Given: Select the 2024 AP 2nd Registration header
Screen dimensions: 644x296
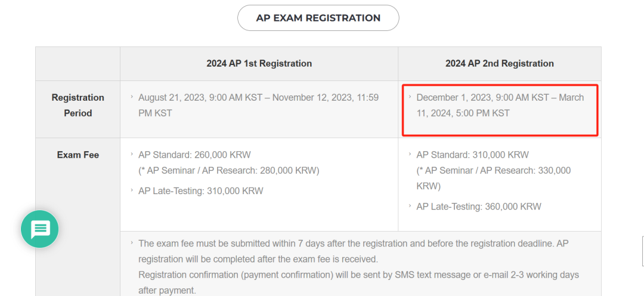Looking at the screenshot, I should [x=500, y=64].
